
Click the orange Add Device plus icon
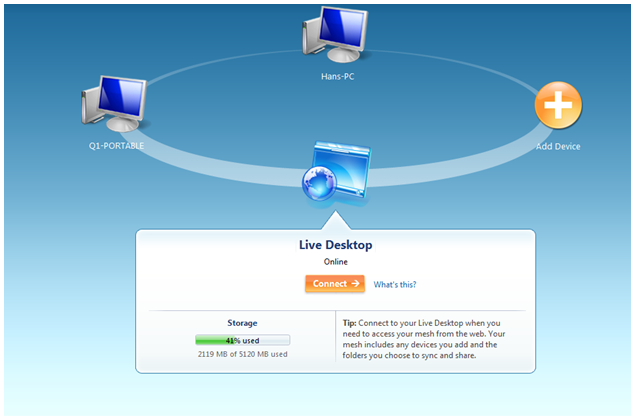(558, 105)
